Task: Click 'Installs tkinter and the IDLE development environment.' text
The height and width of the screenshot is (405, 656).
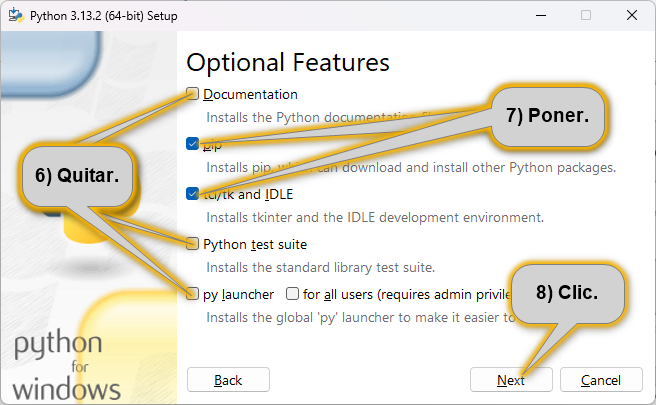Action: tap(375, 218)
